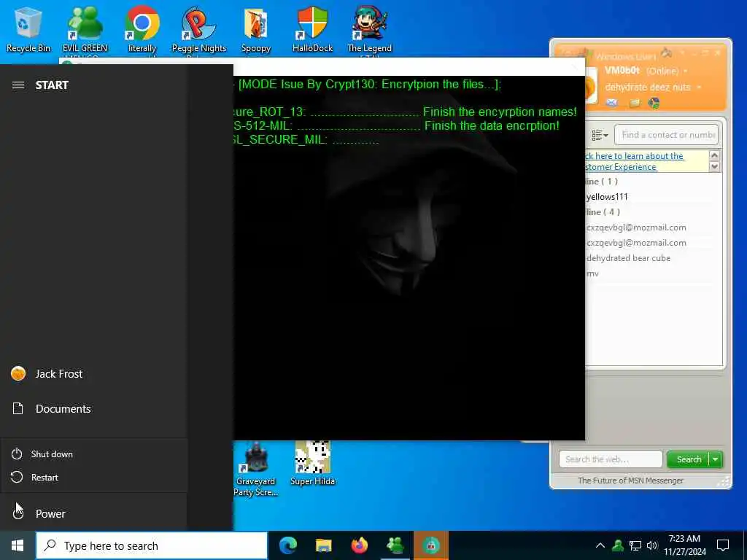This screenshot has width=747, height=560.
Task: Launch the EVIL GREEN desktop shortcut
Action: pos(85,29)
